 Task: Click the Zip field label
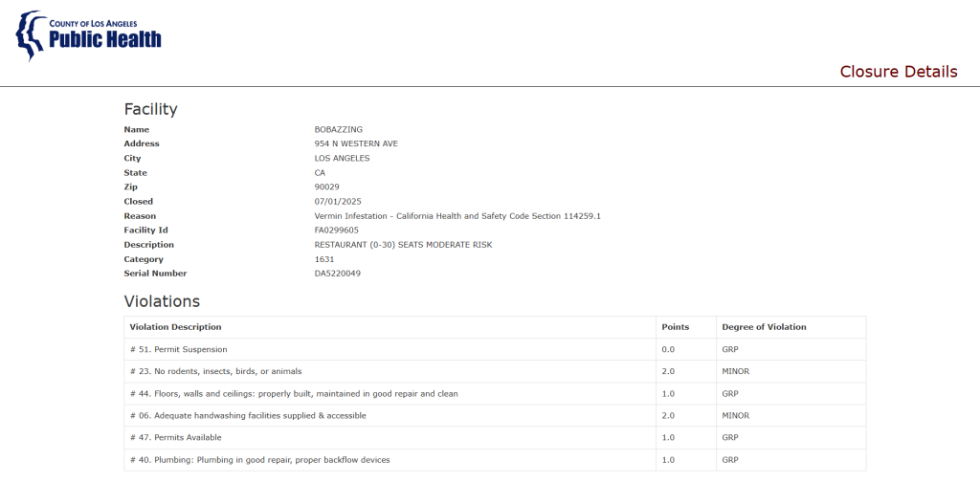point(130,187)
